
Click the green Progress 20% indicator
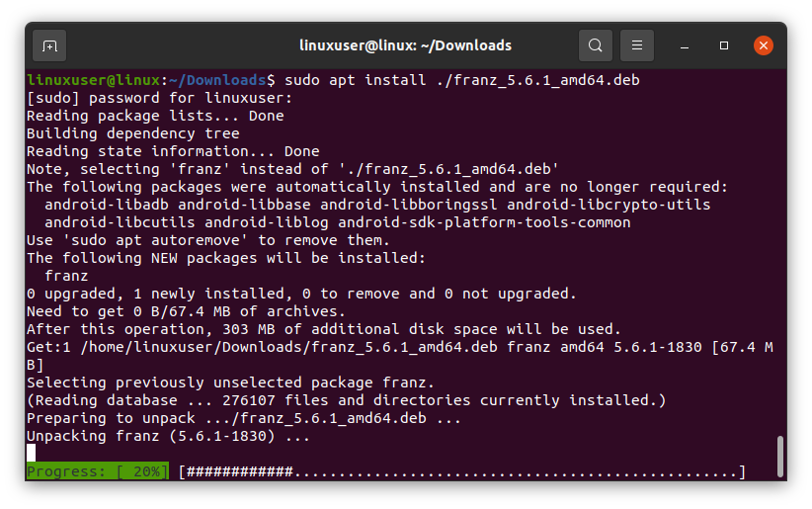click(x=98, y=471)
